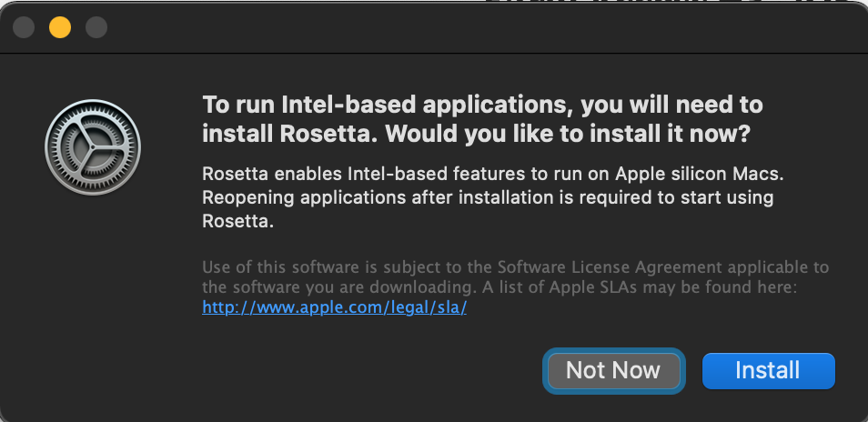The height and width of the screenshot is (422, 868).
Task: Minimize the dialog with yellow button
Action: tap(60, 27)
